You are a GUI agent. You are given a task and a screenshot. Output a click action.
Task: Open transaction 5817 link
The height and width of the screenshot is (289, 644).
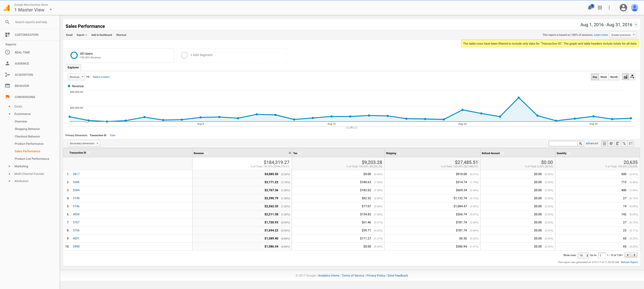tap(76, 174)
